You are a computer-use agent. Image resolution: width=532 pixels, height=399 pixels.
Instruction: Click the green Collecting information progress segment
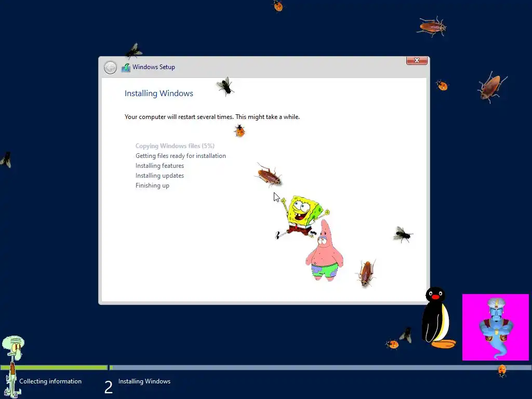54,367
